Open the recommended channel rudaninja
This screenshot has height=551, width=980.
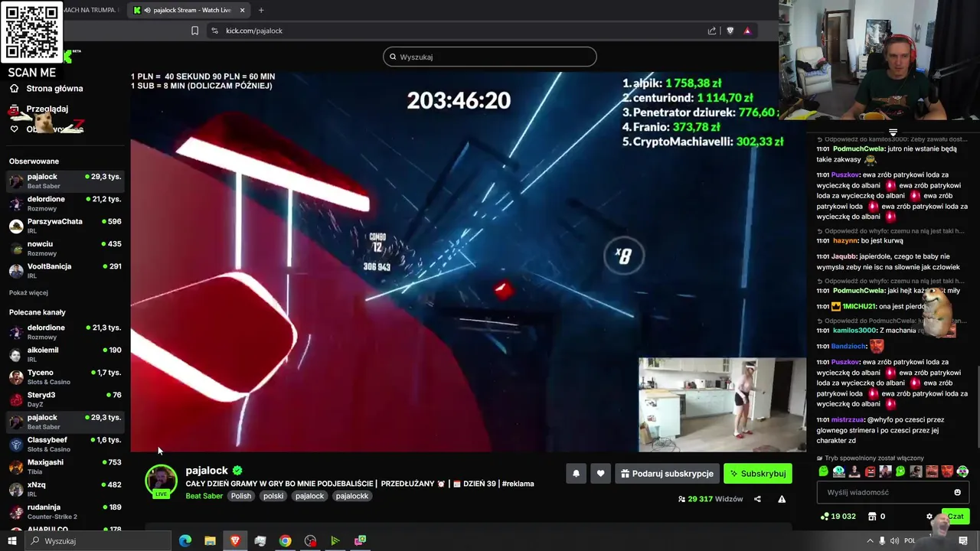point(64,511)
